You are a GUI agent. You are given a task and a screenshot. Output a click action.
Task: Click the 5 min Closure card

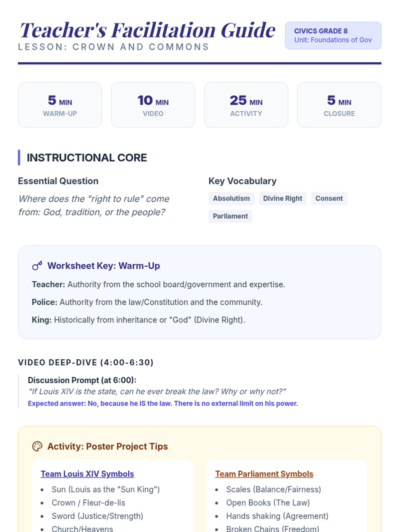[x=339, y=105]
